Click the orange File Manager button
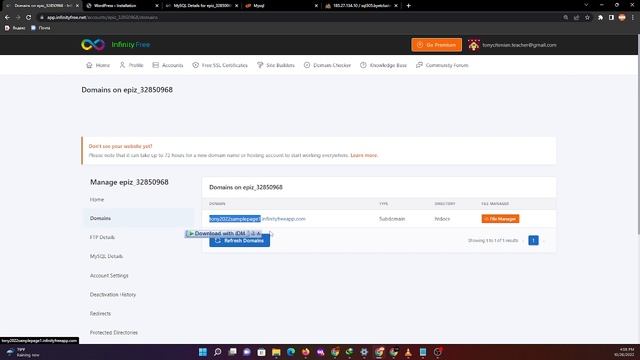The height and width of the screenshot is (360, 640). (x=500, y=219)
